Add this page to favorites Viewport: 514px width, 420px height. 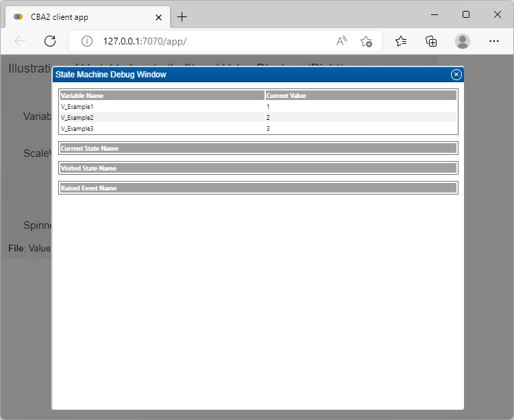tap(366, 41)
